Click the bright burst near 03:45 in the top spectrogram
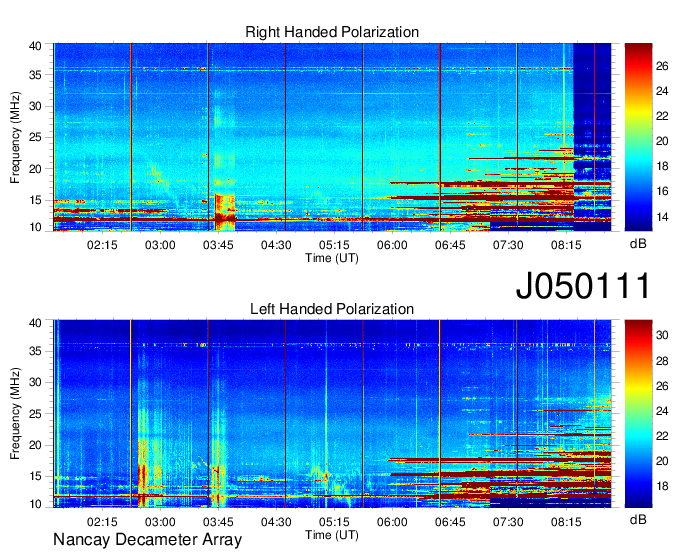The image size is (680, 552). point(225,212)
